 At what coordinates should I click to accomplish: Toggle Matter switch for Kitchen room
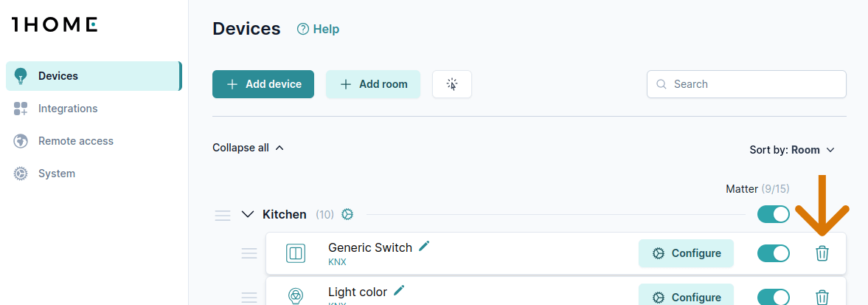click(x=773, y=214)
